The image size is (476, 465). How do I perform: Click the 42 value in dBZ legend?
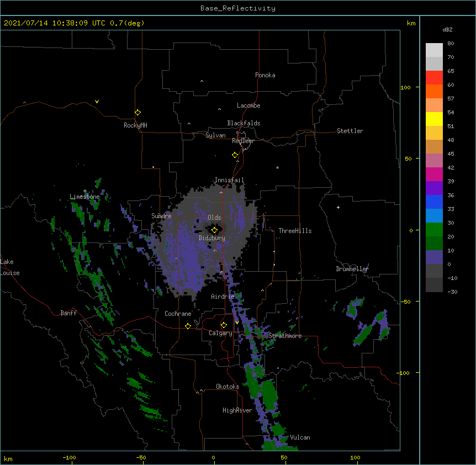point(451,167)
